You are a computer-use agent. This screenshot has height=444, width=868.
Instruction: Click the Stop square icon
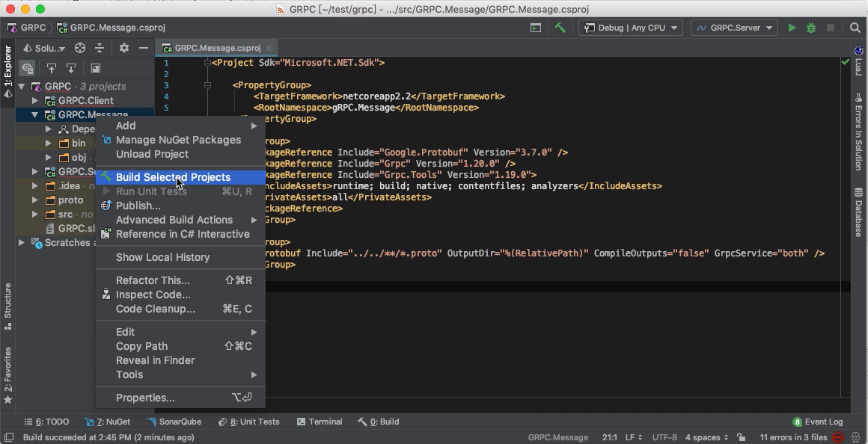point(831,28)
